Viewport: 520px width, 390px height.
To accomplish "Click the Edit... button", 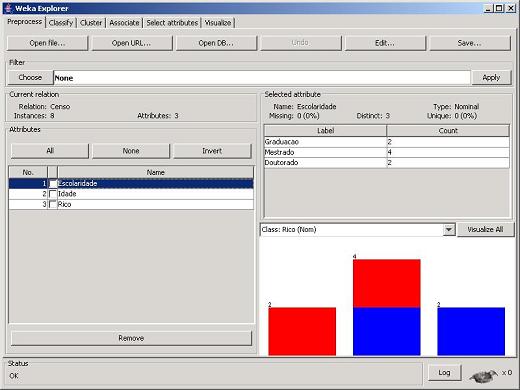I will click(x=385, y=43).
